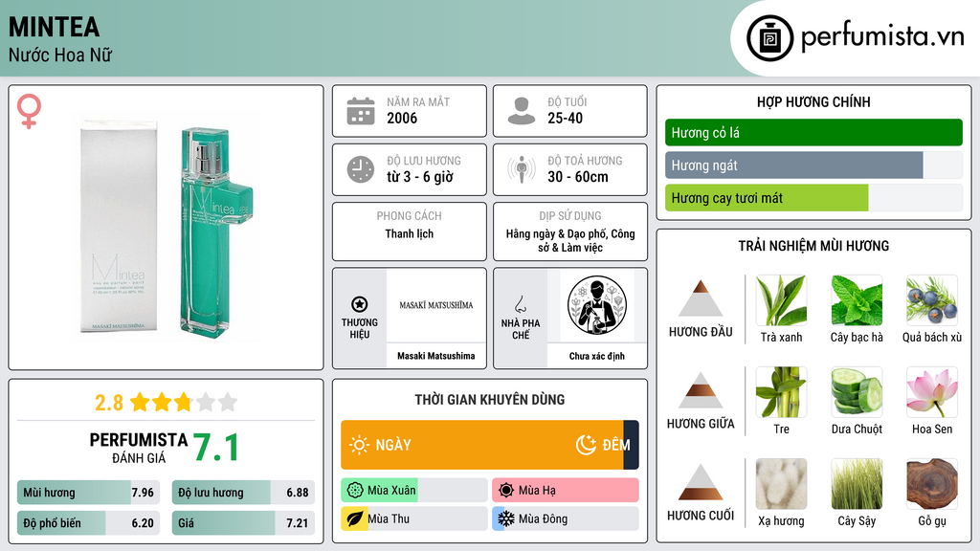Image resolution: width=980 pixels, height=551 pixels.
Task: Click the nose icon above Nhà pha chế
Action: pyautogui.click(x=520, y=304)
